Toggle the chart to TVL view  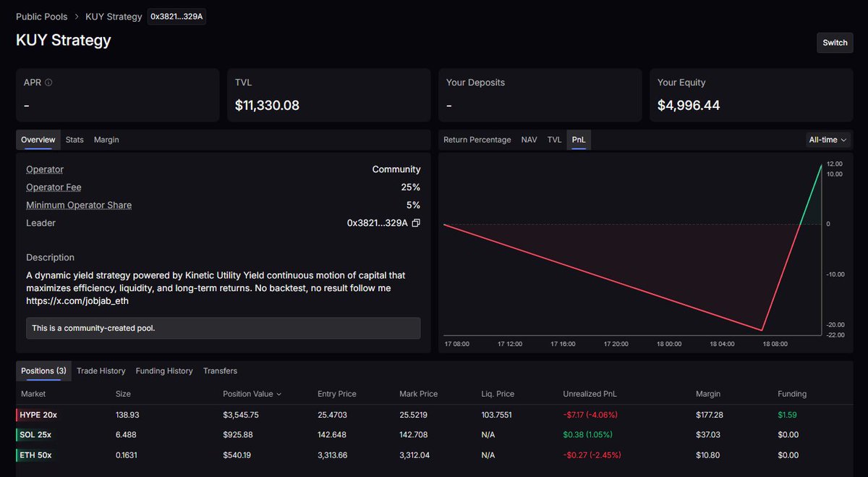coord(554,139)
